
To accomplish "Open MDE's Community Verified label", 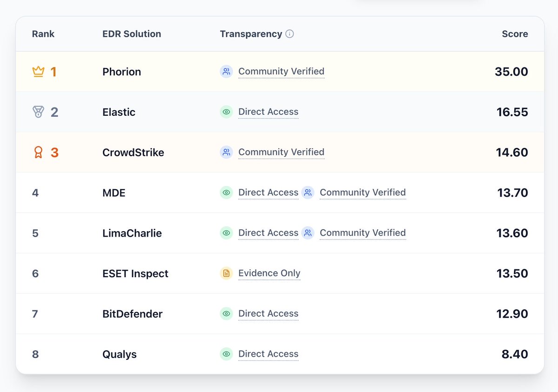I will [363, 193].
